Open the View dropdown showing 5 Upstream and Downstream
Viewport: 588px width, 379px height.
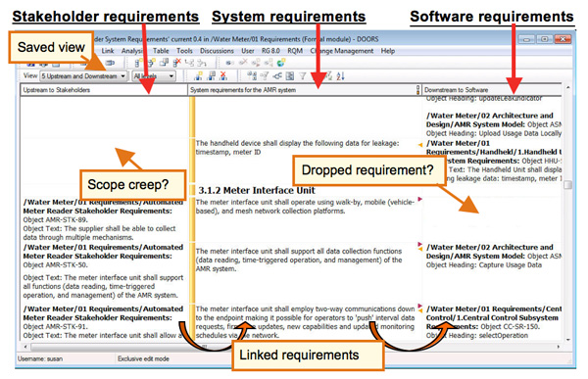click(83, 76)
